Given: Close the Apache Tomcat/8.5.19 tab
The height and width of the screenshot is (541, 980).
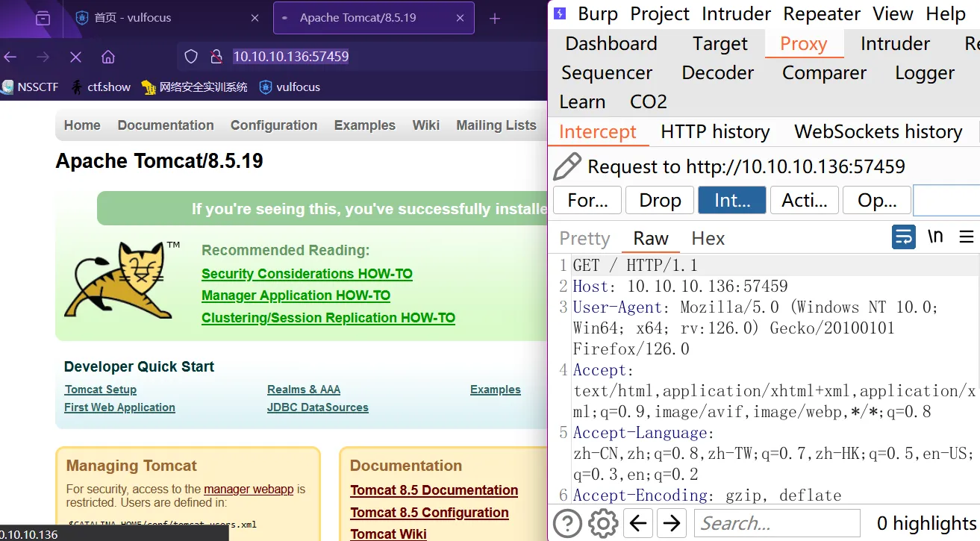Looking at the screenshot, I should point(459,18).
